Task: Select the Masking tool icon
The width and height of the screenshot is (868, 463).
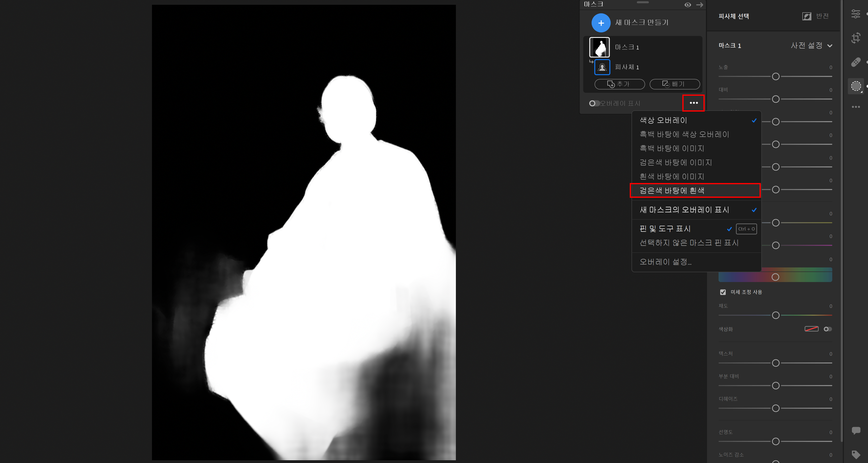Action: click(856, 86)
